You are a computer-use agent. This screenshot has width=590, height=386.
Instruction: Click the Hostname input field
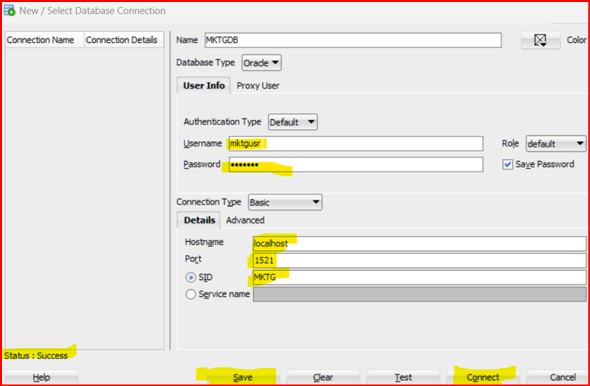point(419,243)
